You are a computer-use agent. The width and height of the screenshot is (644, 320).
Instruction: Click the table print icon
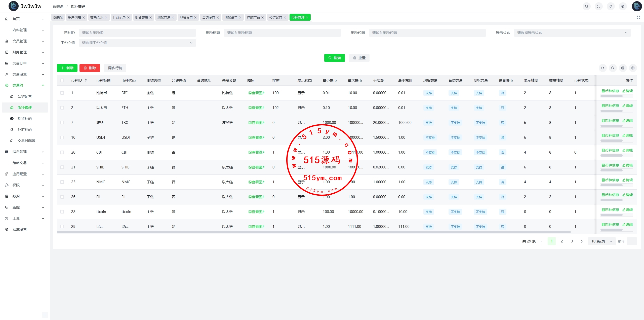[623, 68]
